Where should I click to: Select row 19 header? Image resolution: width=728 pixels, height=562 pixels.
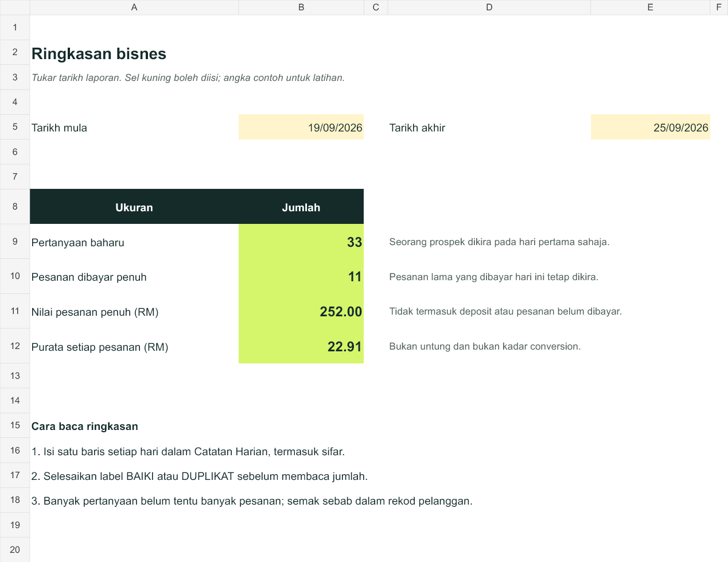[15, 525]
